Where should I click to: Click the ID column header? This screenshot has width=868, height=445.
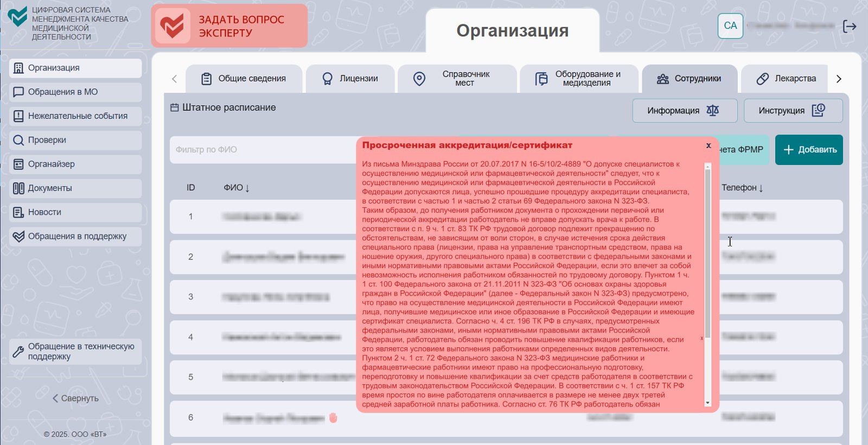pos(191,188)
